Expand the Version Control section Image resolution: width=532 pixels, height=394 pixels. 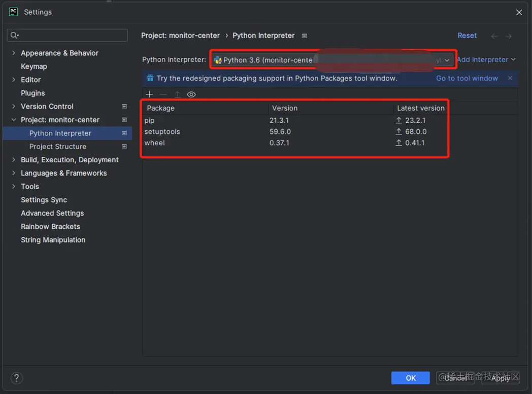(x=14, y=106)
